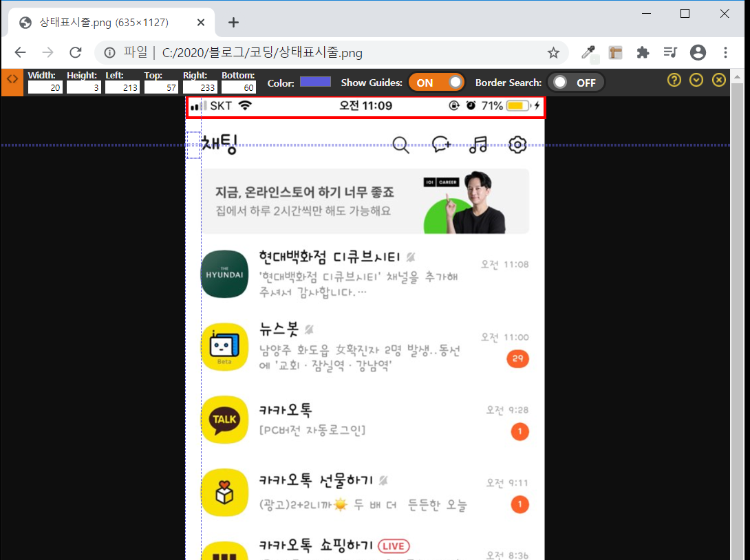Screen dimensions: 750x560
Task: Click the Page Ruler orange code icon
Action: [12, 83]
